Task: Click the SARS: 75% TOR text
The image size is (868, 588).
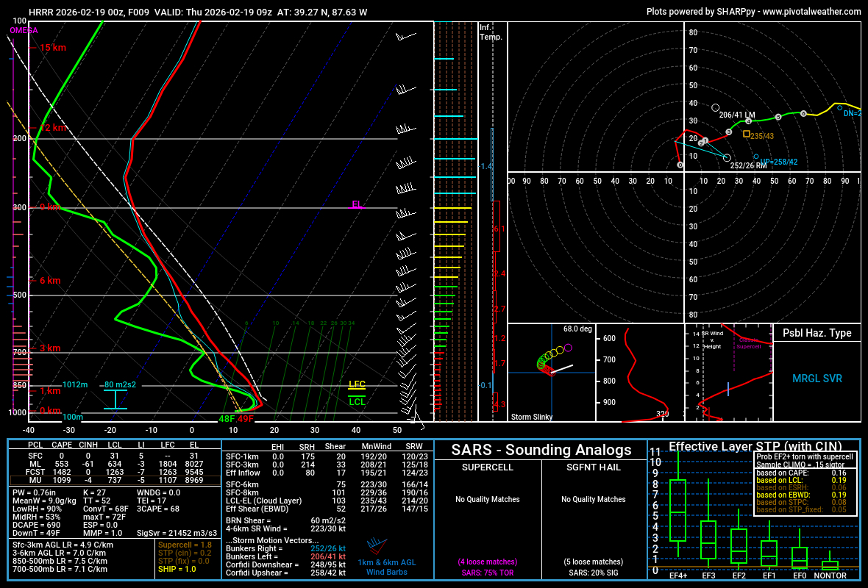Action: 487,573
